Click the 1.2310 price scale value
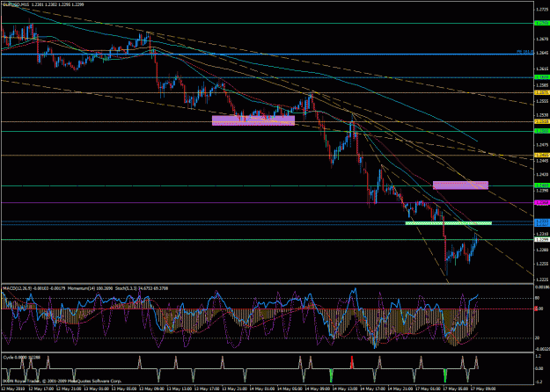The height and width of the screenshot is (392, 550). point(540,234)
